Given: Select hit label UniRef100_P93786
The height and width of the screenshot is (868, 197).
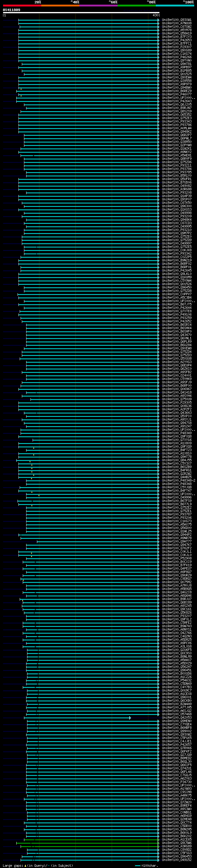Looking at the screenshot, I should click(x=176, y=125).
